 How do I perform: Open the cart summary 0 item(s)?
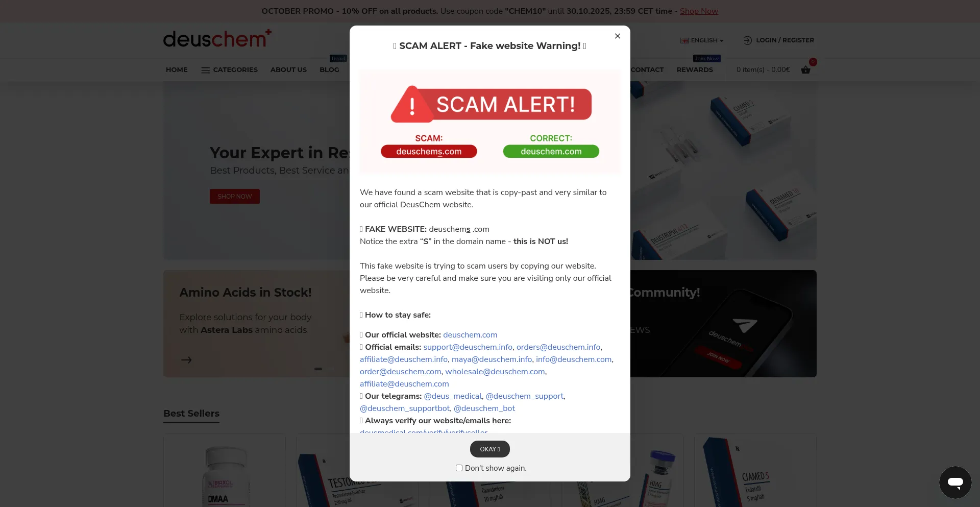click(763, 70)
